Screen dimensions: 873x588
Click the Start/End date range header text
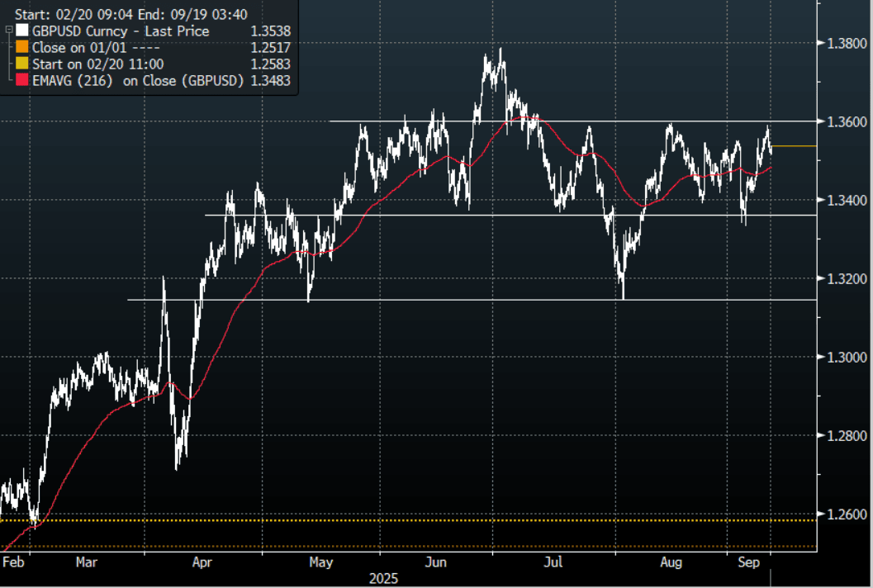[x=130, y=14]
